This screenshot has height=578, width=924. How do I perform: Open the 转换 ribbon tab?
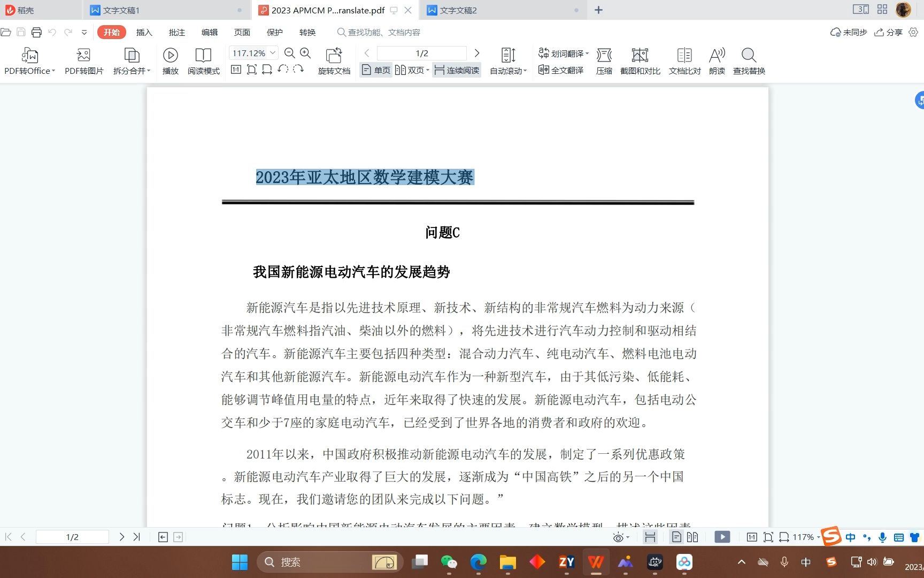307,32
